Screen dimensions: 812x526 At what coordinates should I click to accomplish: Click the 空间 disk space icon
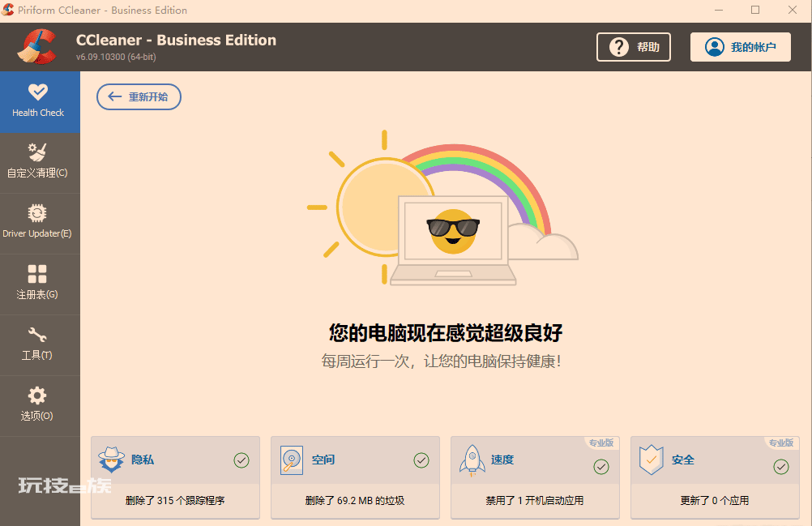tap(292, 460)
